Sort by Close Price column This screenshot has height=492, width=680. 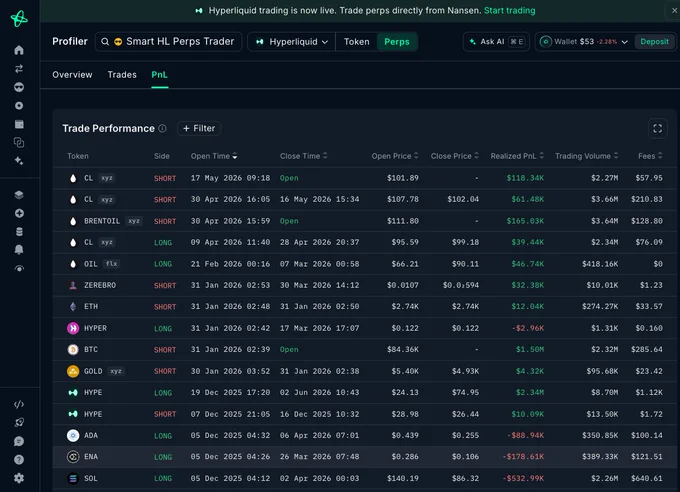pos(454,156)
